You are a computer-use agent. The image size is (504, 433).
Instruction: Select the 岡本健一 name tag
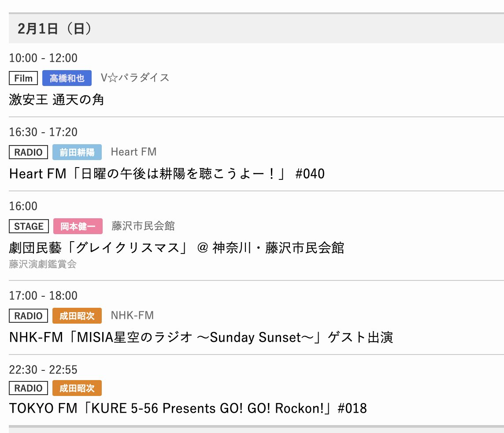[x=78, y=226]
